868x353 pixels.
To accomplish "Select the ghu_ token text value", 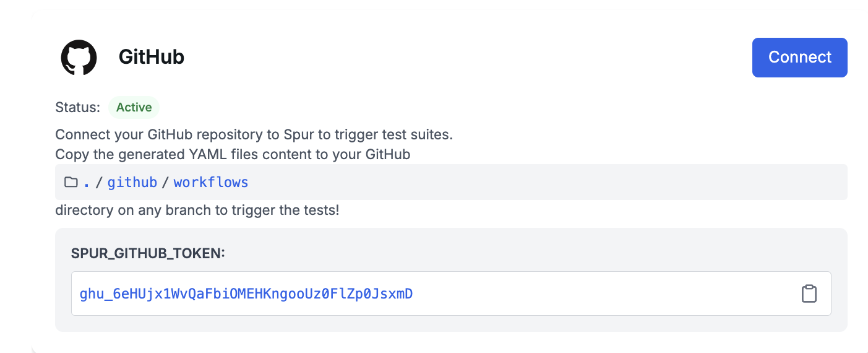I will pyautogui.click(x=246, y=294).
